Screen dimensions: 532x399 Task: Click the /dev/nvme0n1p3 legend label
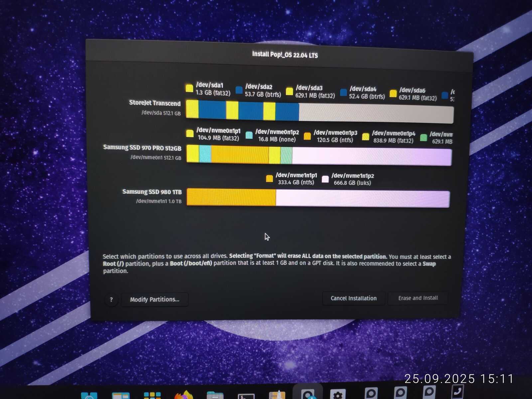(335, 133)
